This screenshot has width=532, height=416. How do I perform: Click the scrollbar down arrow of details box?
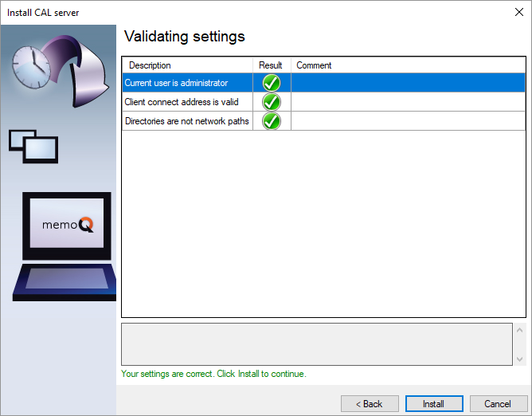click(519, 359)
